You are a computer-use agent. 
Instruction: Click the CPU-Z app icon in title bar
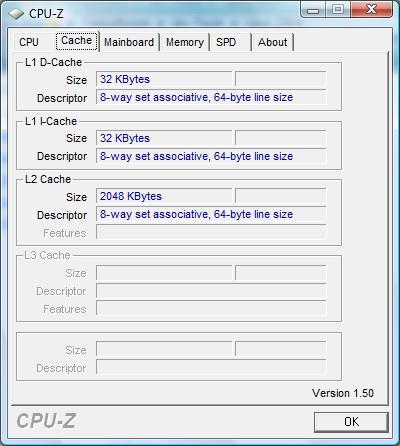pyautogui.click(x=16, y=14)
